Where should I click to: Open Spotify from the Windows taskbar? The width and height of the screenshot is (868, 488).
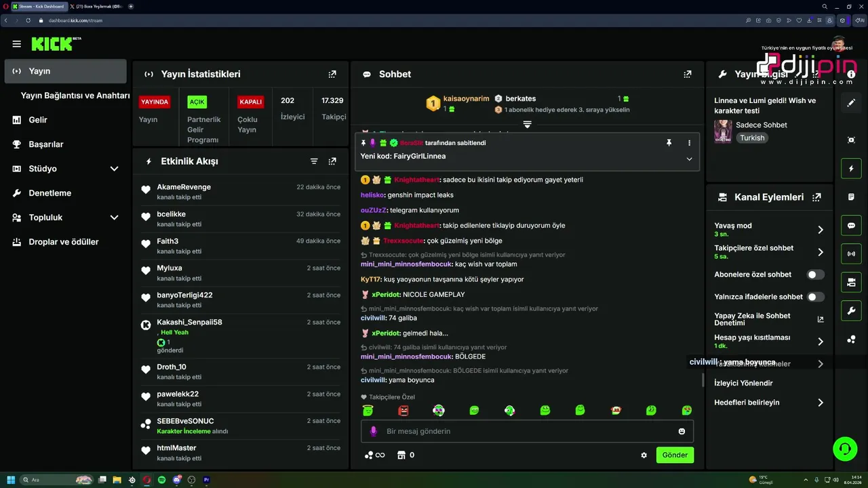tap(161, 480)
